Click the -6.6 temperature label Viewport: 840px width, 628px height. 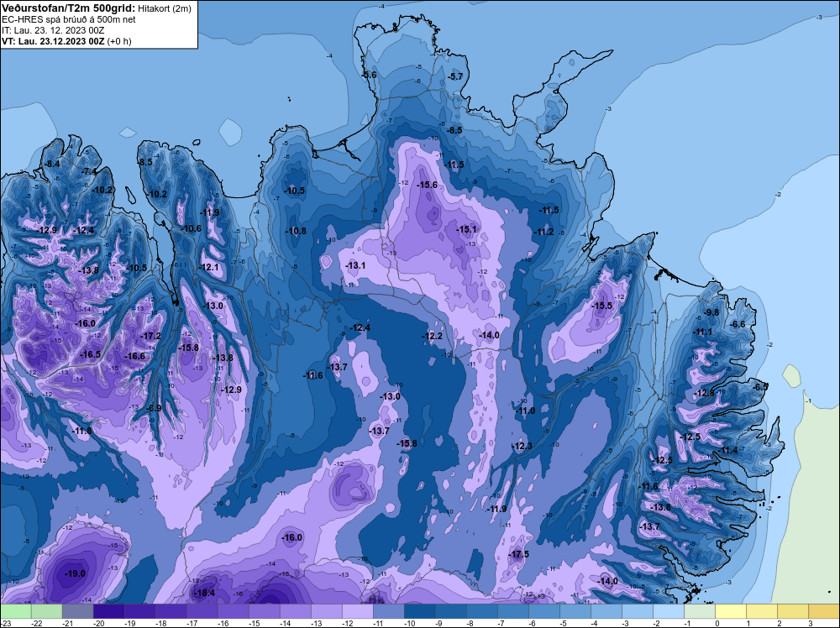click(738, 324)
